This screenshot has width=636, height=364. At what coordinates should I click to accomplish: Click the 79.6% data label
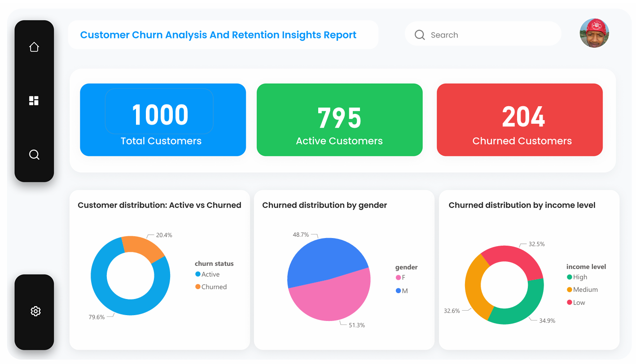tap(96, 317)
